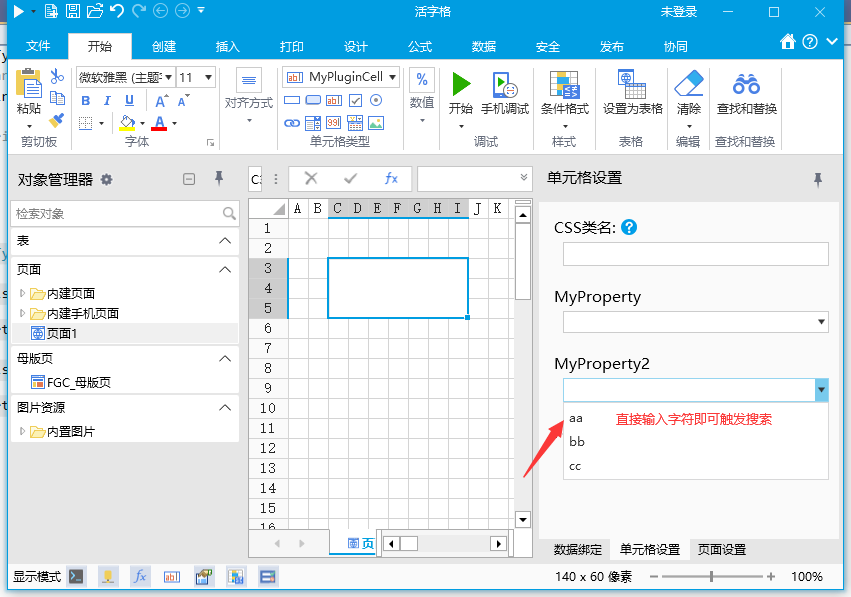The height and width of the screenshot is (597, 851).
Task: Select the textbox cell type
Action: pyautogui.click(x=334, y=100)
